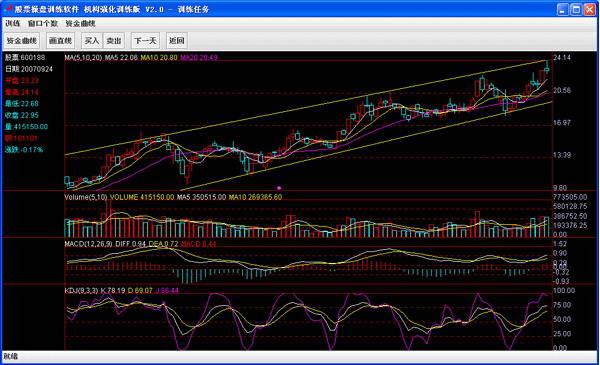Click the MACD(12,26,9) indicator label
This screenshot has width=600, height=365.
pos(88,244)
